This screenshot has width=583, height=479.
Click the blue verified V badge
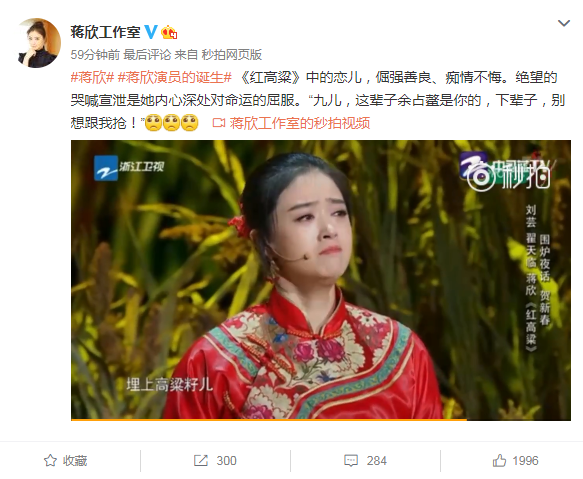151,32
